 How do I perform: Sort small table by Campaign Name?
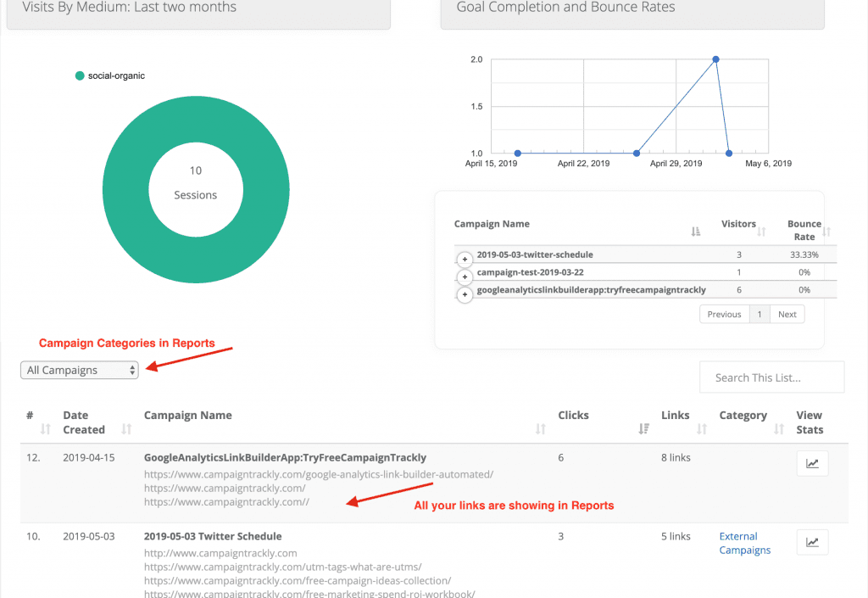695,231
